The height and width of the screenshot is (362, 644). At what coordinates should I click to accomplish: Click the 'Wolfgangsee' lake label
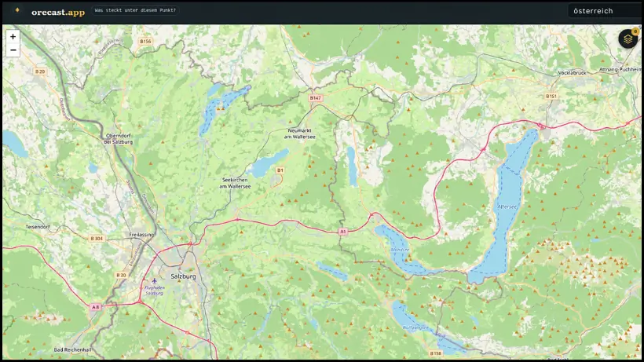pyautogui.click(x=415, y=327)
